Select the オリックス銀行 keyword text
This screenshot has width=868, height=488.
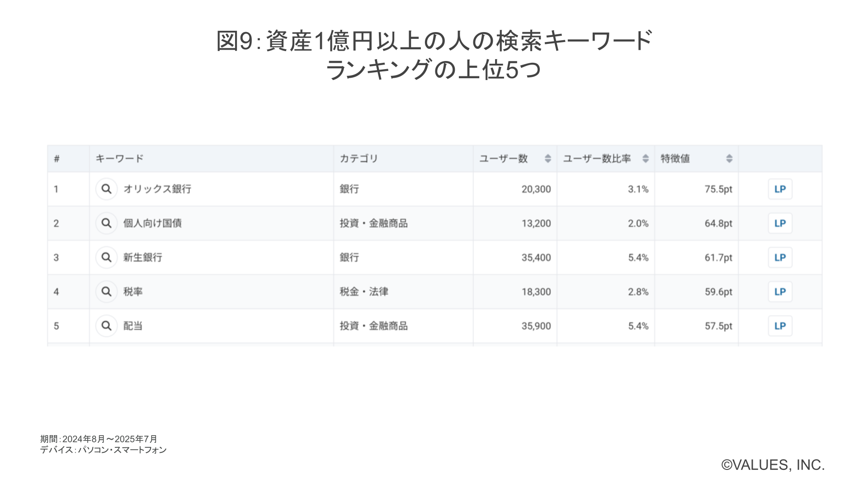pyautogui.click(x=157, y=189)
